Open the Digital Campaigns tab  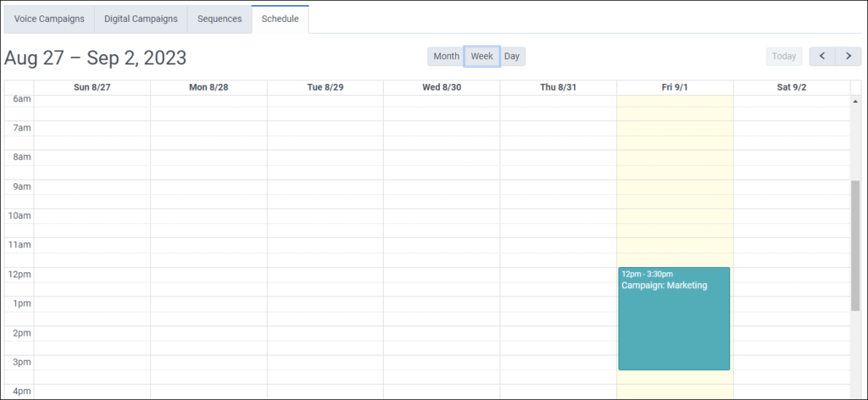141,19
